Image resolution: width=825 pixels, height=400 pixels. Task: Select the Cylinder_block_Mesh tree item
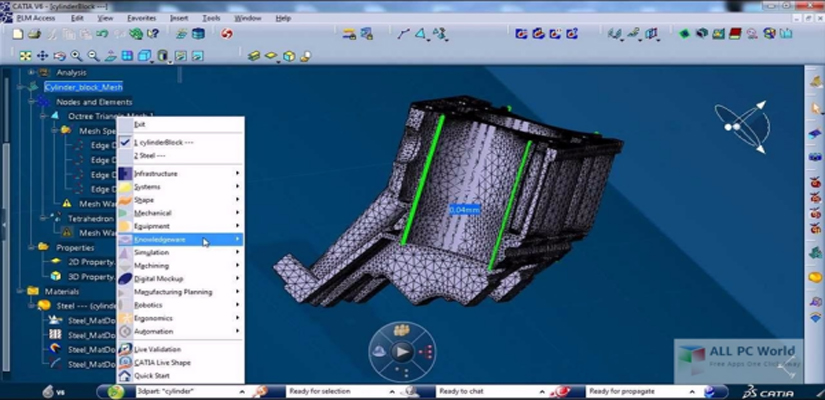pyautogui.click(x=83, y=87)
